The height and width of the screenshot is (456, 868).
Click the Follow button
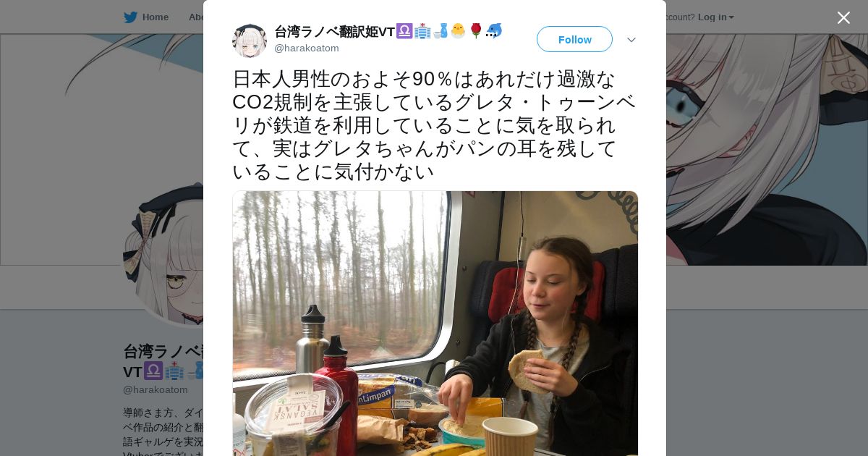click(x=574, y=39)
